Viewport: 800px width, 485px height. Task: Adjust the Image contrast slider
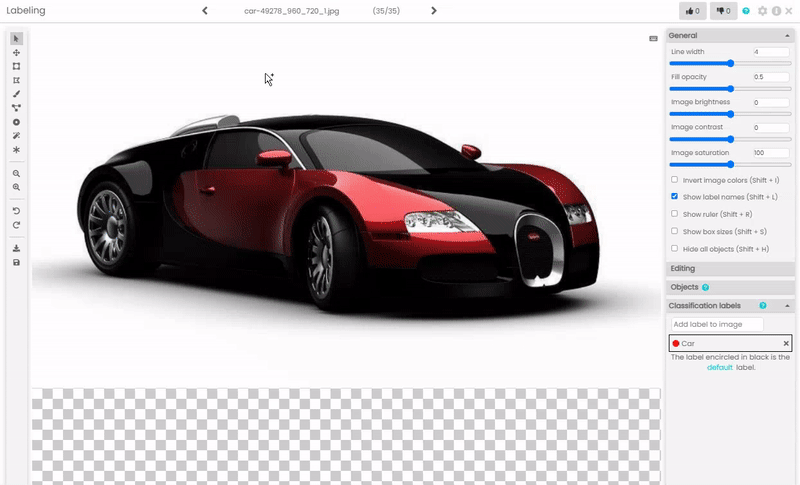click(730, 139)
